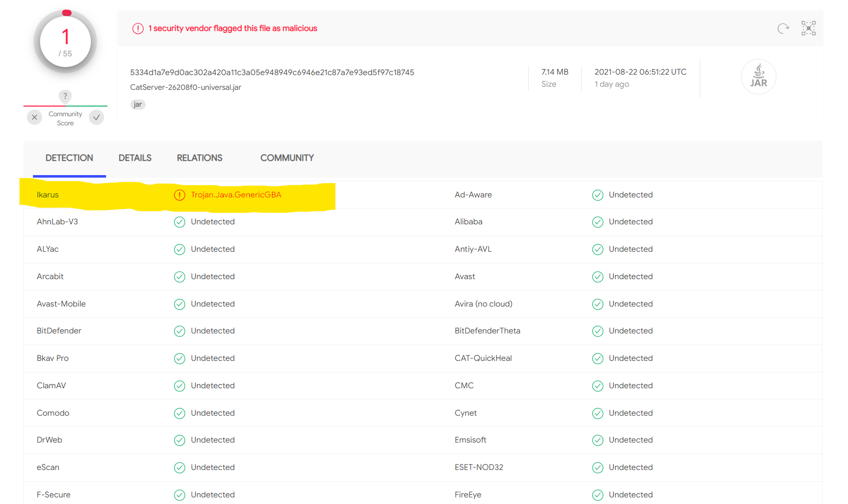
Task: Click the checkmark vote icon near Community Score
Action: click(x=96, y=117)
